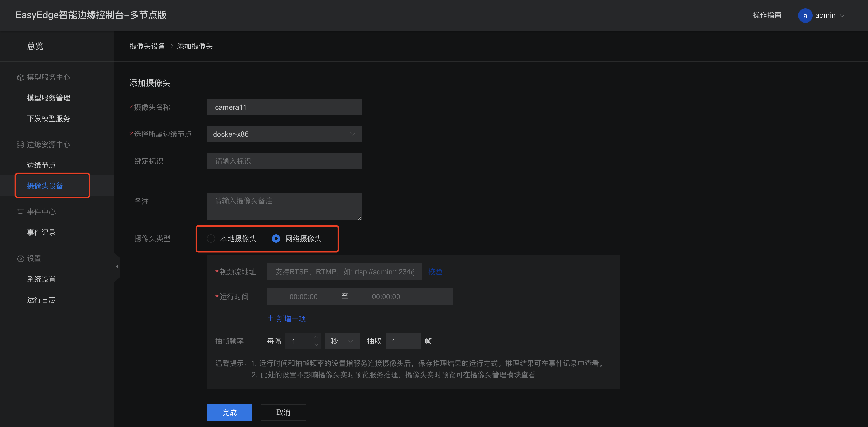Increase the 每隔 interval with up arrow

[x=316, y=337]
